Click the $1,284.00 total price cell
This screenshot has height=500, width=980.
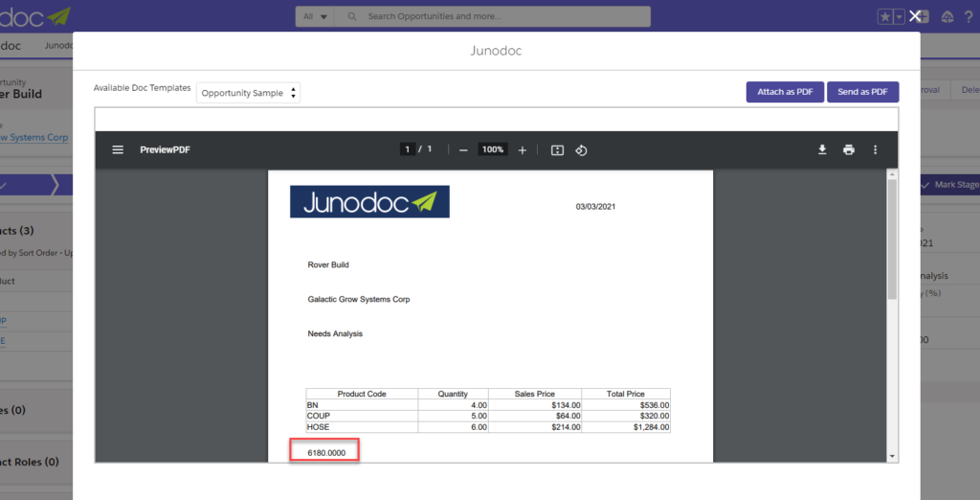(626, 427)
